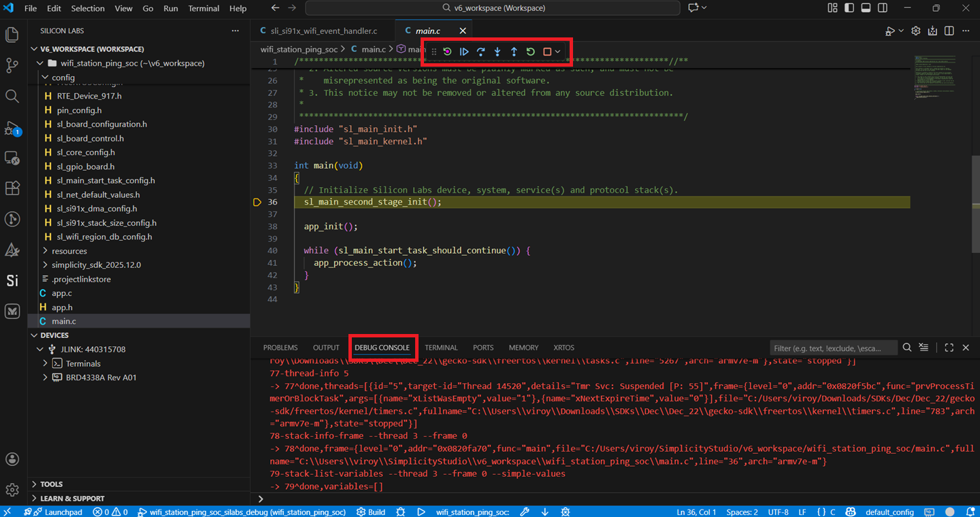This screenshot has height=517, width=980.
Task: Click Continue in the debug toolbar
Action: pos(464,51)
